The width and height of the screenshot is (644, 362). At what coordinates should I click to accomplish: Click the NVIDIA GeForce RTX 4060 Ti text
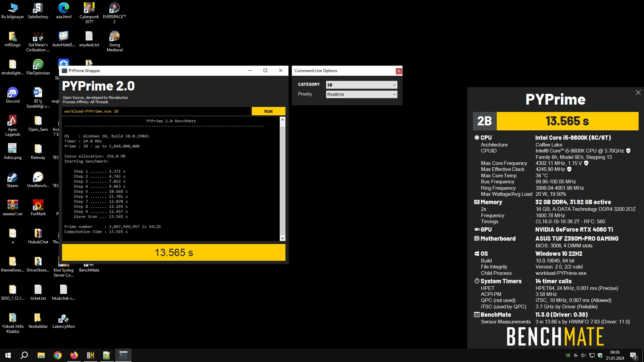pos(574,230)
